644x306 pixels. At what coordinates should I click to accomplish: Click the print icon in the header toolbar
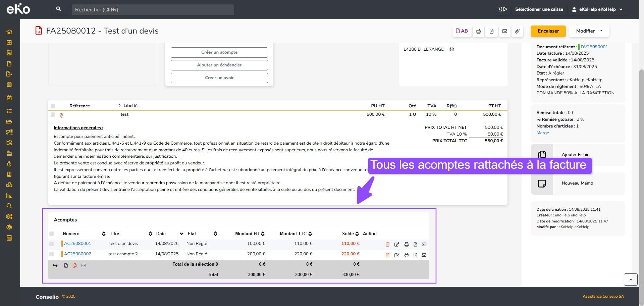coord(478,31)
